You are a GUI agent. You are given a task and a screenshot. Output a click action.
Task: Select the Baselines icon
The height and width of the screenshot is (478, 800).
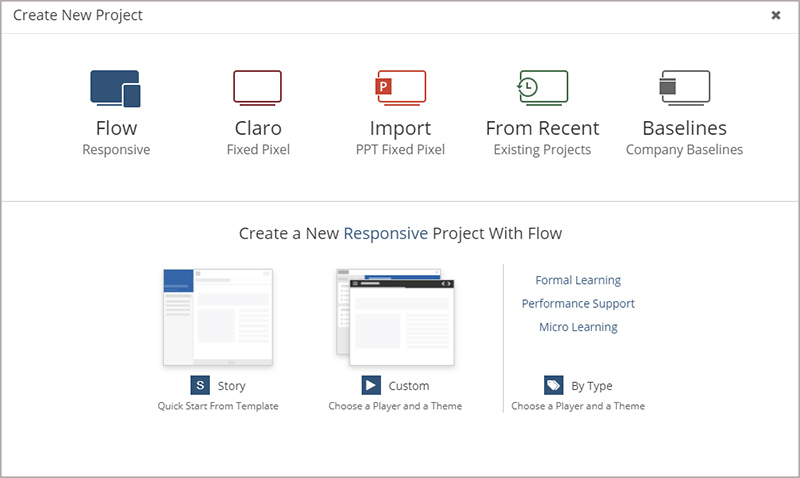pyautogui.click(x=684, y=87)
